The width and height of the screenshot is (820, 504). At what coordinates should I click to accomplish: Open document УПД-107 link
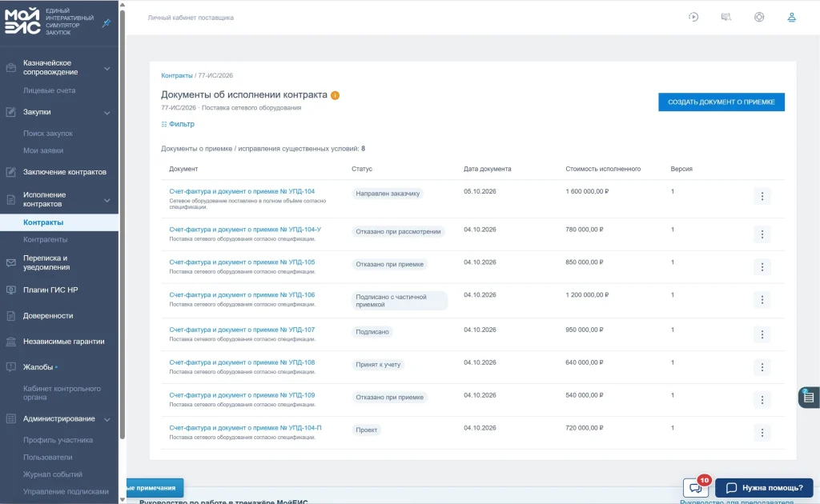pos(242,330)
